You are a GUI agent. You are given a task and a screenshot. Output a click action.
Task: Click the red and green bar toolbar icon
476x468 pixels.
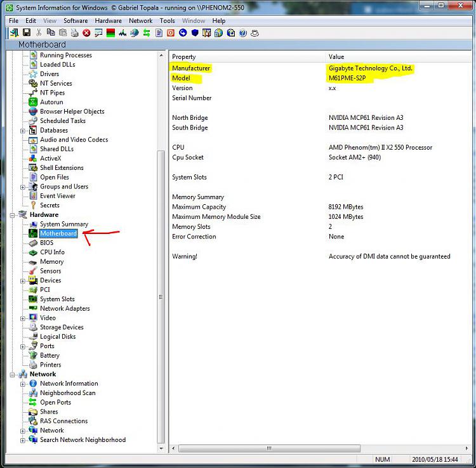coord(110,33)
